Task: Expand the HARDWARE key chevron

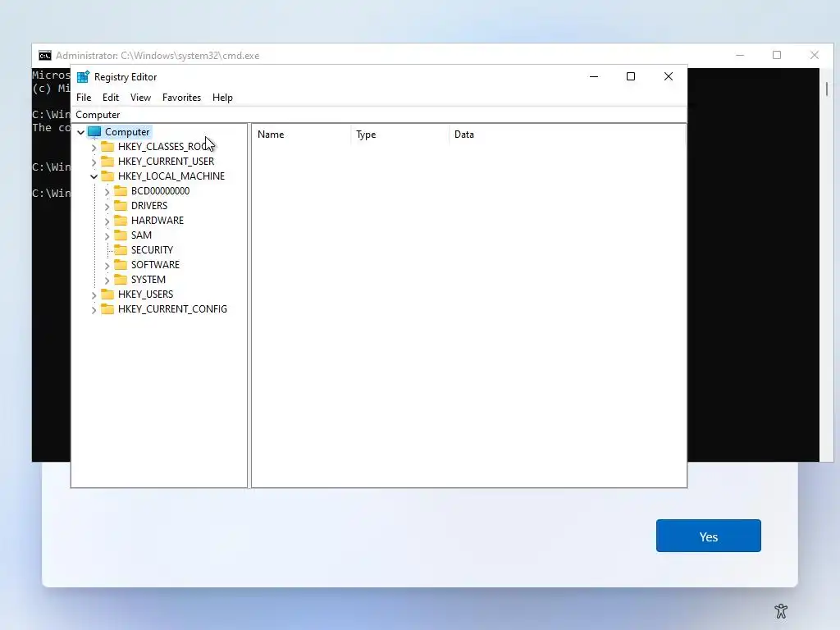Action: (x=107, y=221)
